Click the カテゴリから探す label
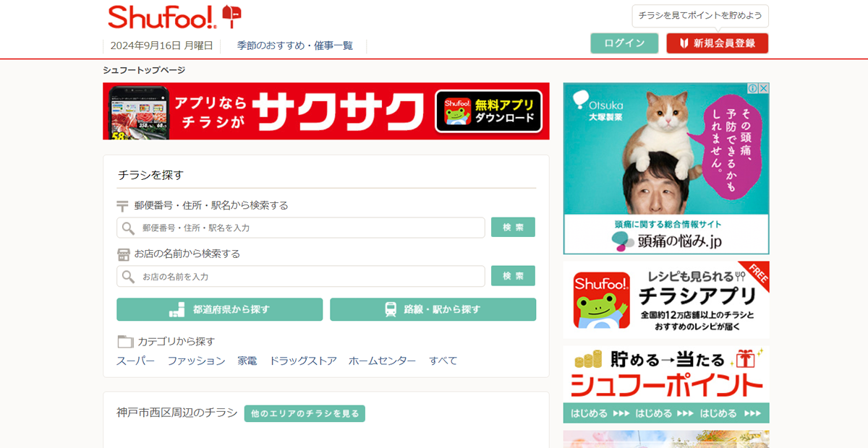868x448 pixels. tap(176, 341)
